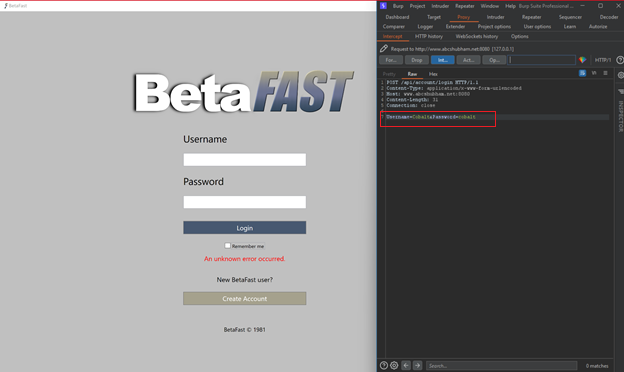Screen dimensions: 624x372
Task: Open the Comparer tab
Action: [394, 27]
